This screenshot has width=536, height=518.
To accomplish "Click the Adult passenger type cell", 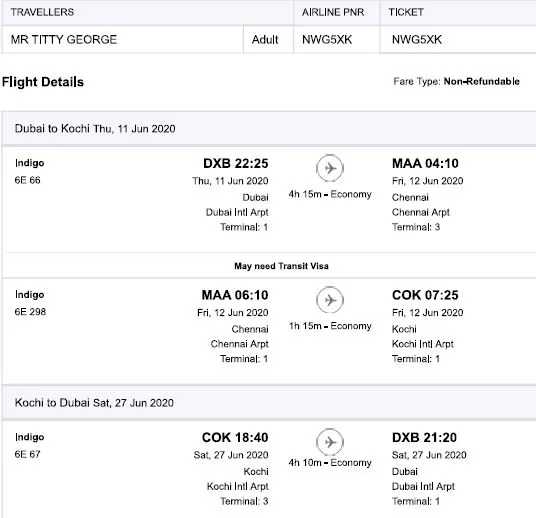I will (x=265, y=40).
